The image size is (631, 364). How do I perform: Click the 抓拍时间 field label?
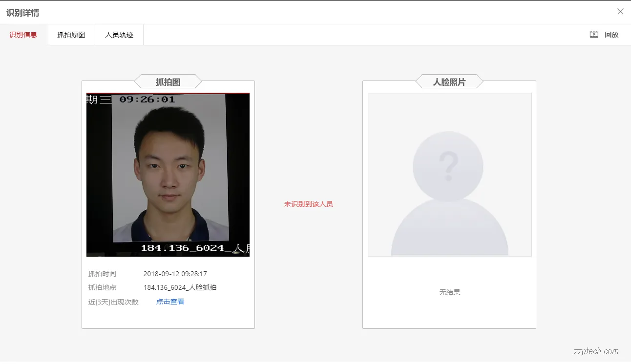pyautogui.click(x=103, y=273)
